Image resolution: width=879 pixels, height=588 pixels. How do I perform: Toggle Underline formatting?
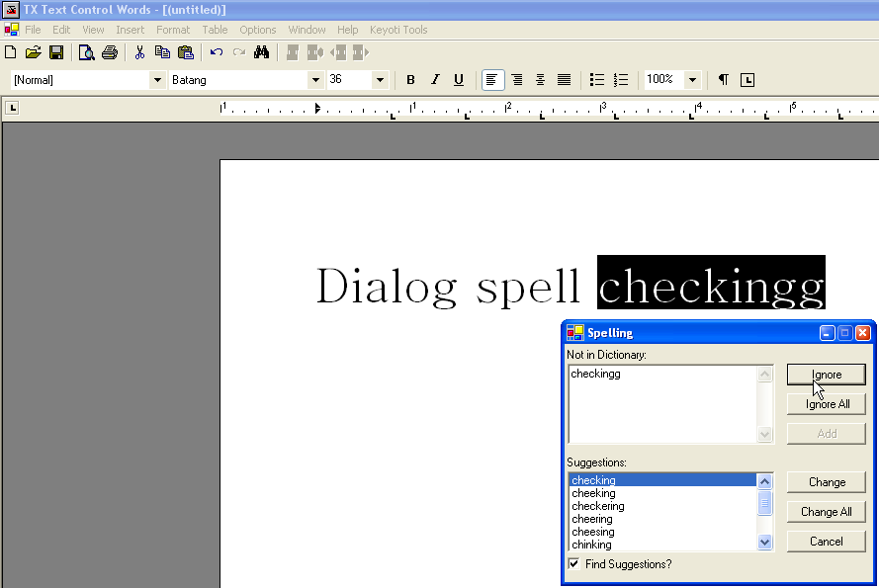pos(459,80)
